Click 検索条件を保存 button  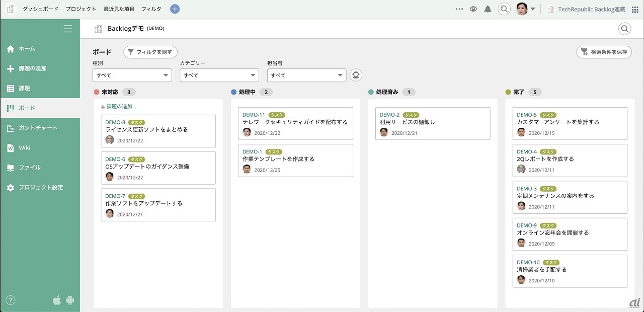tap(604, 52)
